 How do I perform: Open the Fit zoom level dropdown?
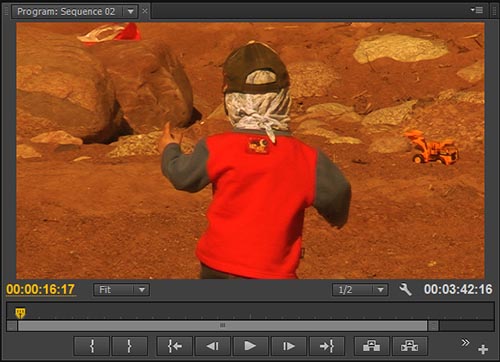tap(121, 290)
